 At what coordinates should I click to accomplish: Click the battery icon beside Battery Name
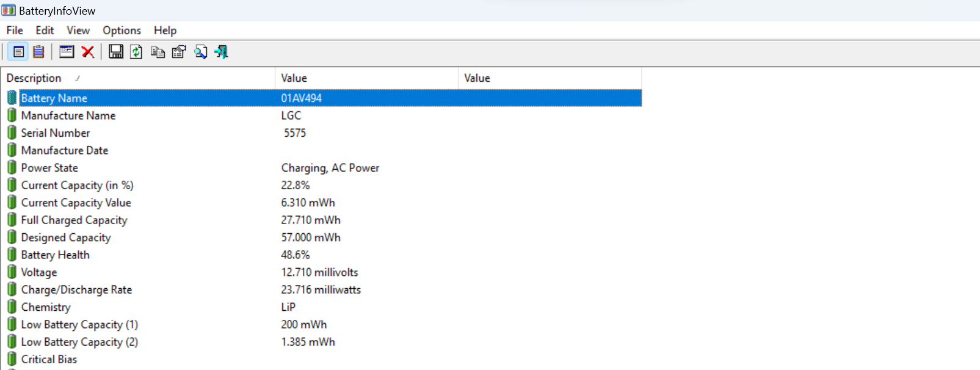[12, 98]
